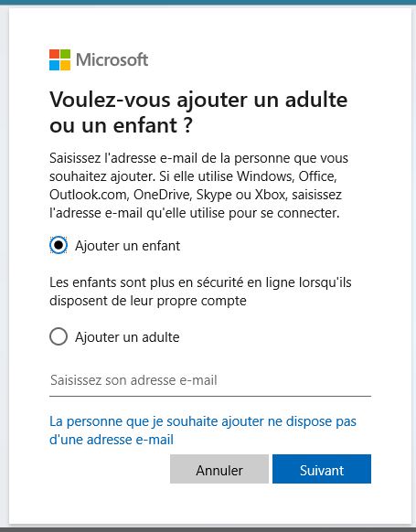This screenshot has width=416, height=532.
Task: Select the Ajouter un enfant radio button
Action: click(59, 245)
